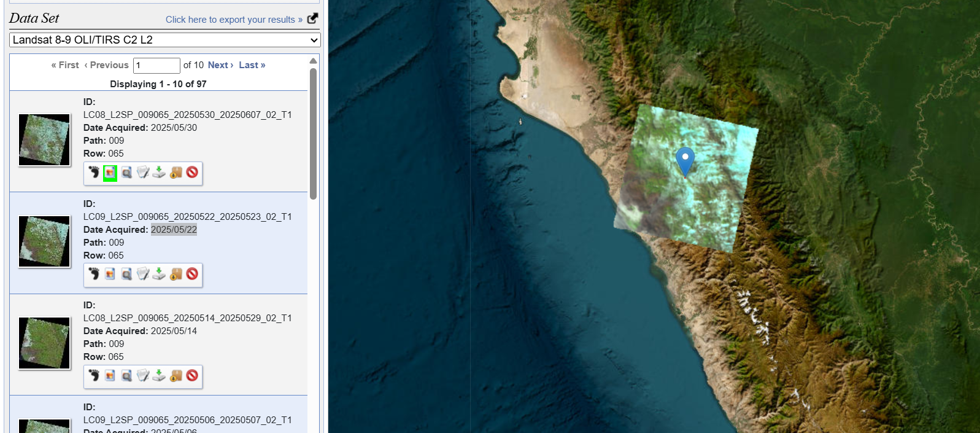Click the 'Data Set' heading
Screen dimensions: 980x433
click(x=34, y=18)
